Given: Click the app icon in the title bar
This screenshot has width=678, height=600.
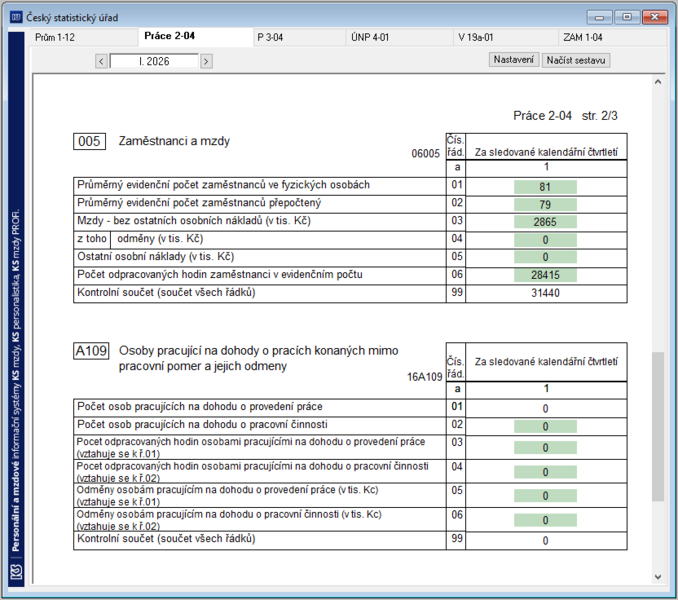Looking at the screenshot, I should point(16,17).
